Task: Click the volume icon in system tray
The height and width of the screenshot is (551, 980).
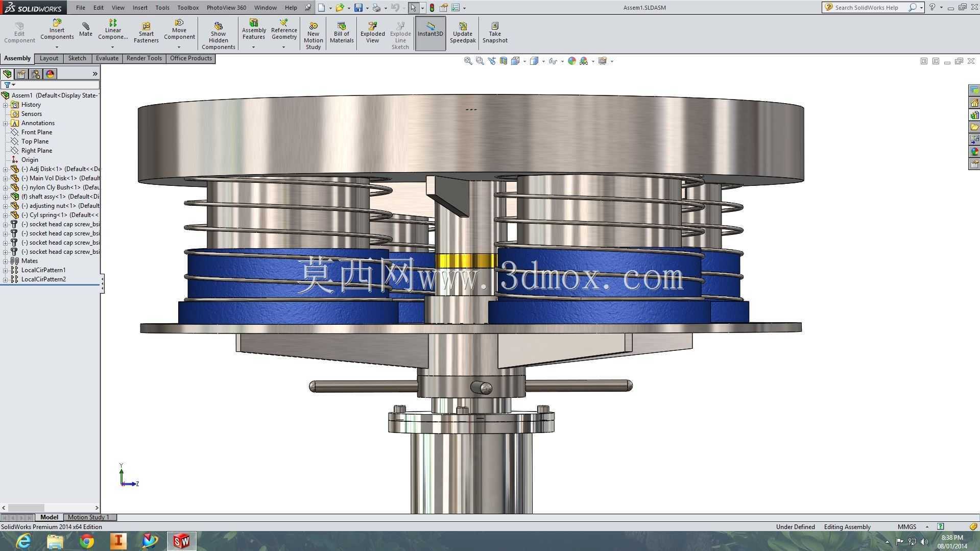Action: point(924,541)
